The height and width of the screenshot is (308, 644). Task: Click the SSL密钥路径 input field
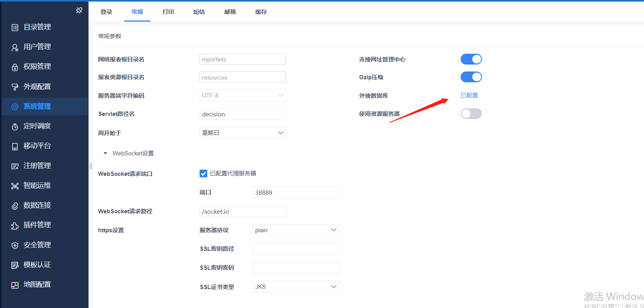coord(296,249)
